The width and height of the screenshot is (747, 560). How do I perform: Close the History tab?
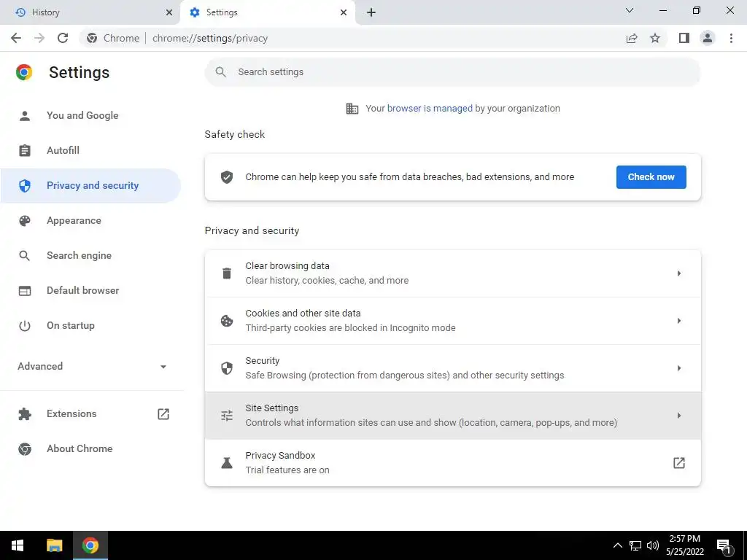169,12
